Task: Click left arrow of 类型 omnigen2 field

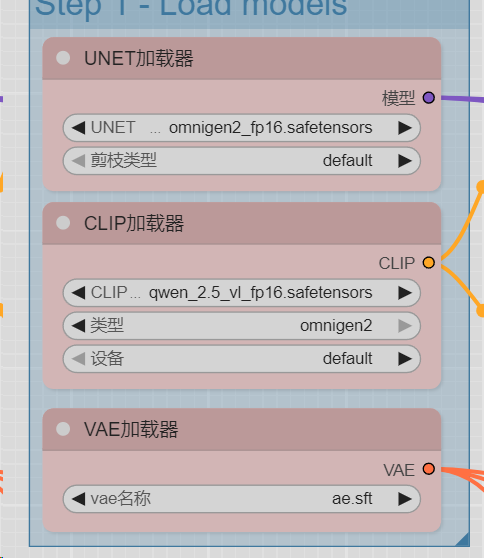Action: click(78, 326)
